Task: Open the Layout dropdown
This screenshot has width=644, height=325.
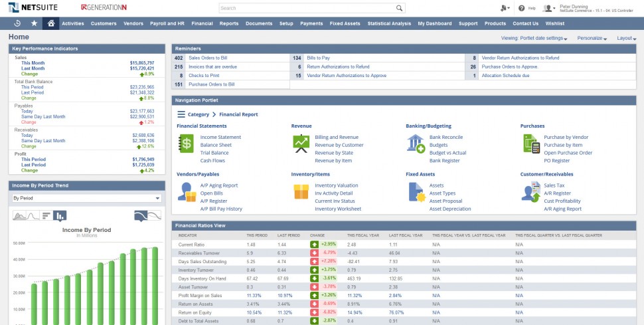Action: 625,39
